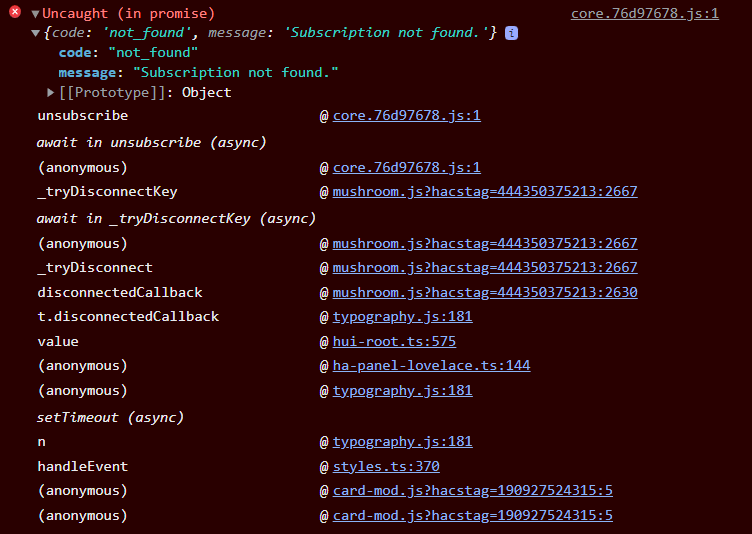Open the core.76d97678.js:1 link below 'await in unsubscribe'
This screenshot has width=752, height=534.
click(407, 167)
